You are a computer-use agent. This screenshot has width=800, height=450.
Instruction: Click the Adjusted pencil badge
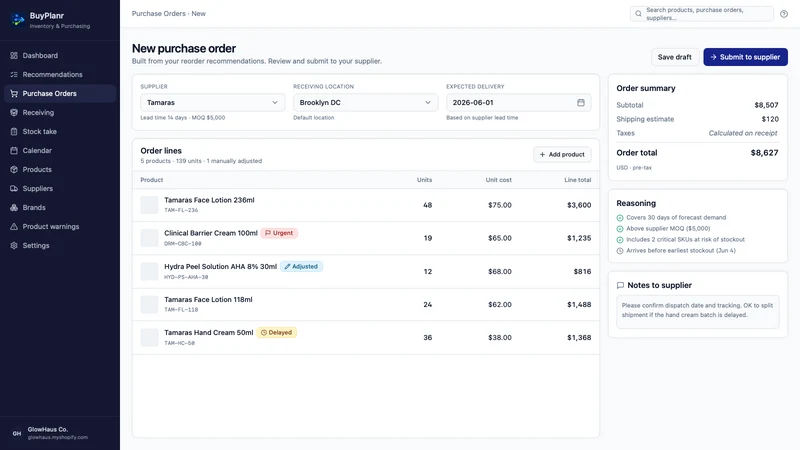point(301,266)
